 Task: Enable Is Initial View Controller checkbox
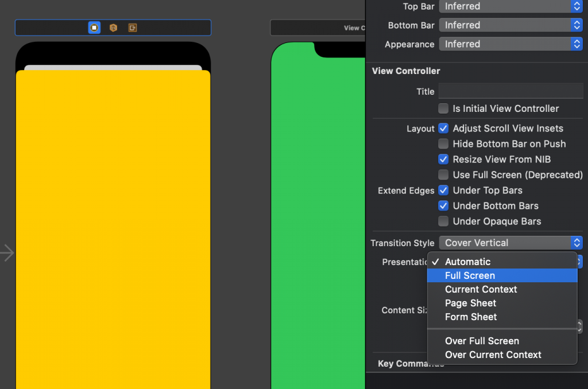[x=443, y=108]
